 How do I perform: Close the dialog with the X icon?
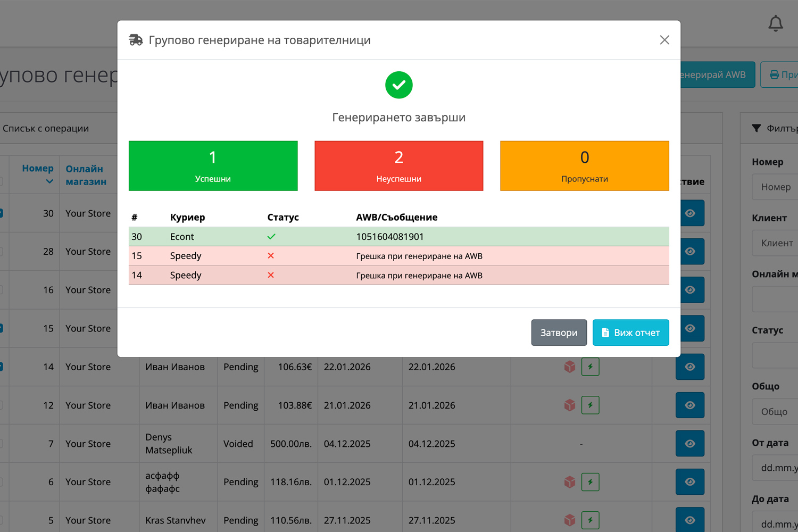click(664, 40)
